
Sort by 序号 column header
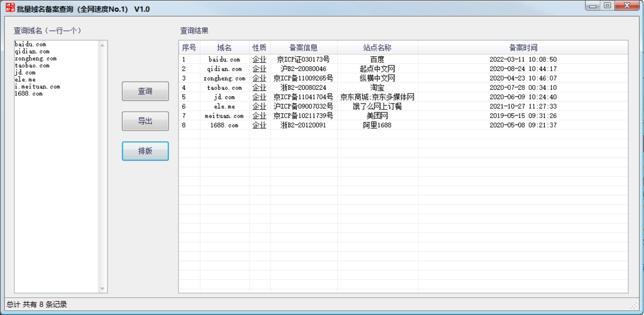[x=189, y=47]
